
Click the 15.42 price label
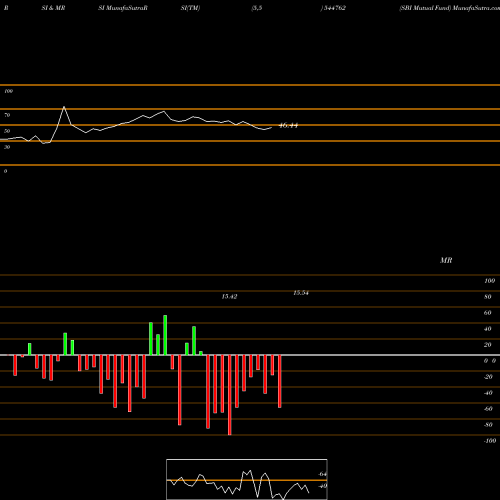(229, 296)
